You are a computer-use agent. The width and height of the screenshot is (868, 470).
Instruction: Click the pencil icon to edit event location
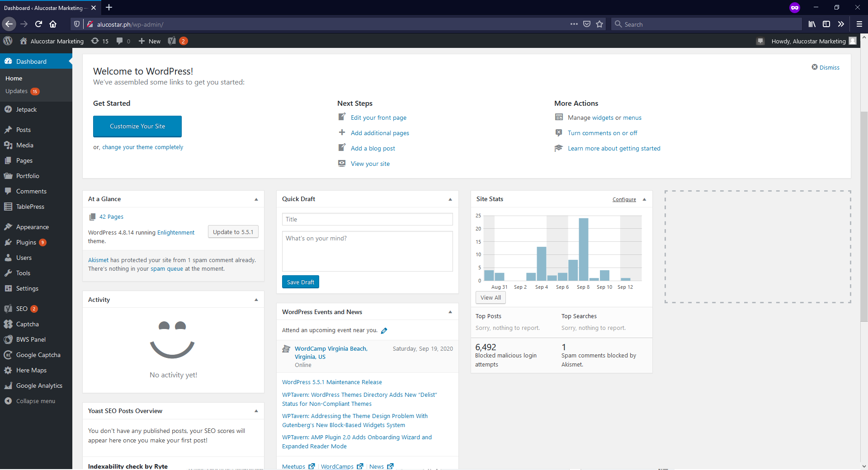pos(384,330)
